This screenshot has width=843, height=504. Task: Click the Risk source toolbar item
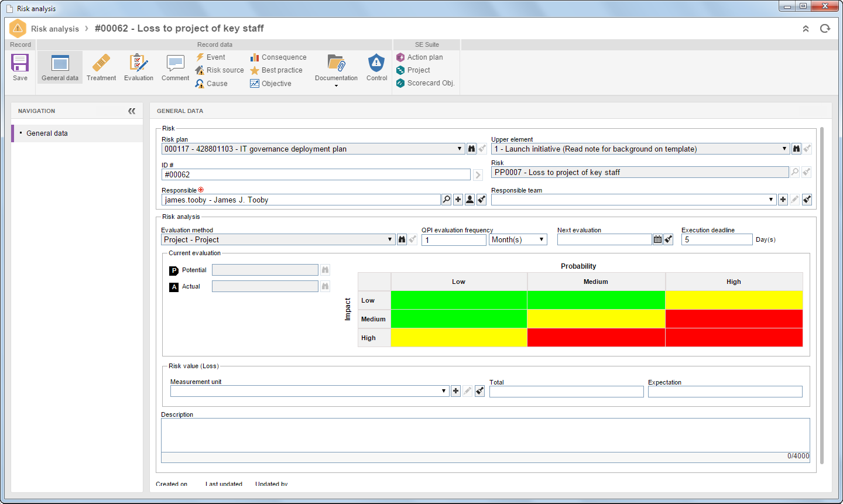tap(220, 70)
